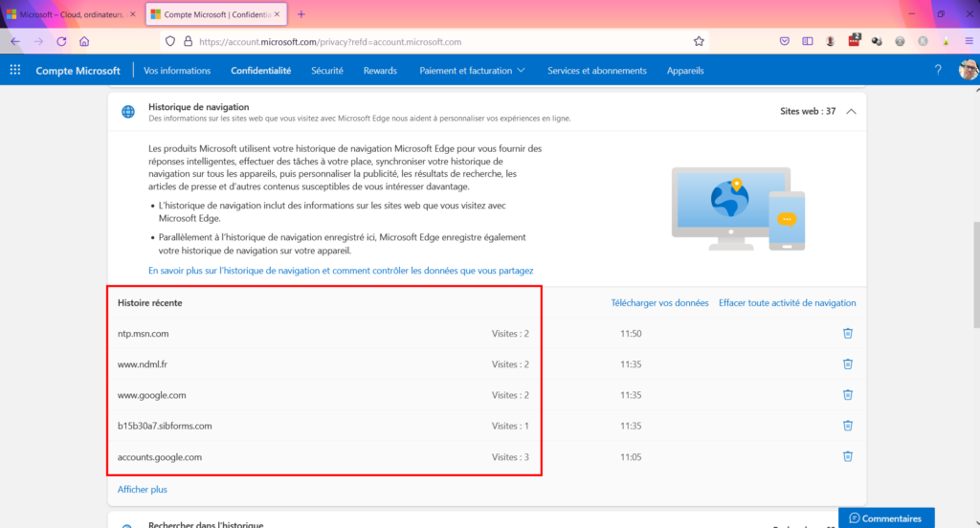This screenshot has width=980, height=528.
Task: Expand the Paiement et facturation dropdown
Action: pos(472,71)
